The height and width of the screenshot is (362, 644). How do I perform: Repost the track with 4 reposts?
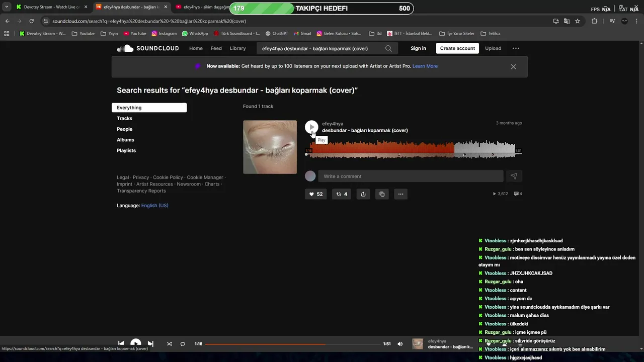[x=342, y=194]
